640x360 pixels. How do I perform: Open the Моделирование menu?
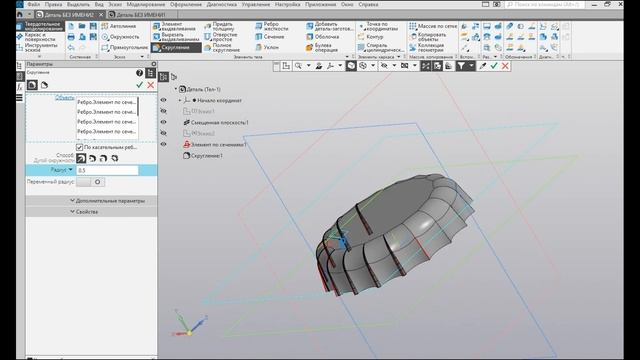point(146,4)
